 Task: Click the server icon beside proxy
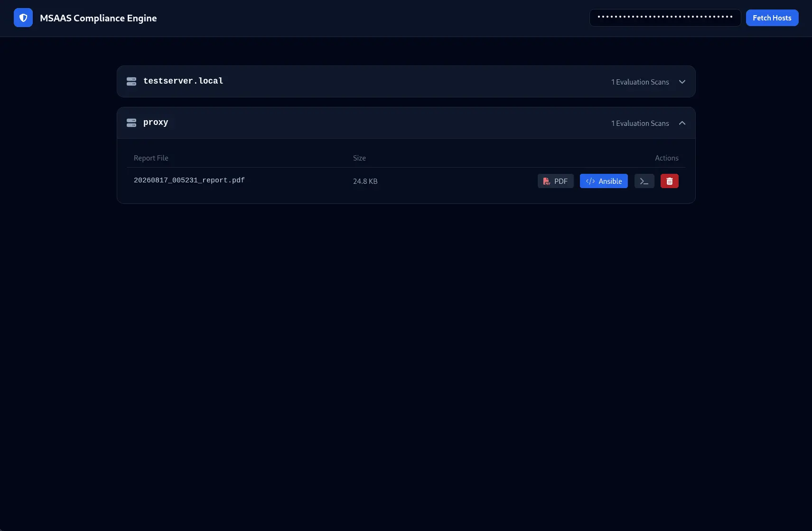[x=131, y=123]
